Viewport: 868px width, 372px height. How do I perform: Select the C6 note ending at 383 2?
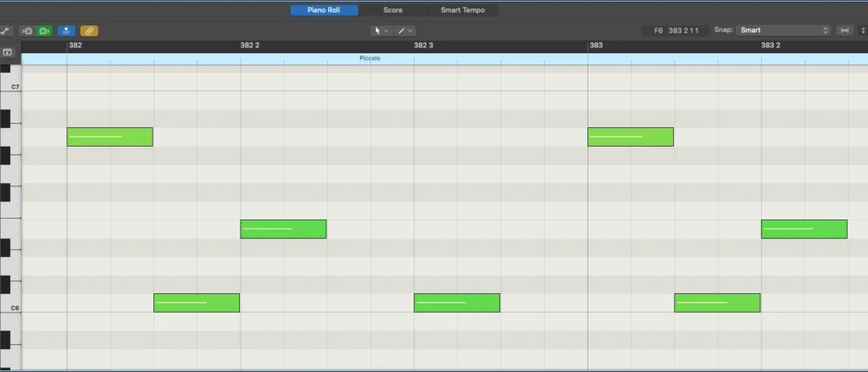(x=717, y=303)
